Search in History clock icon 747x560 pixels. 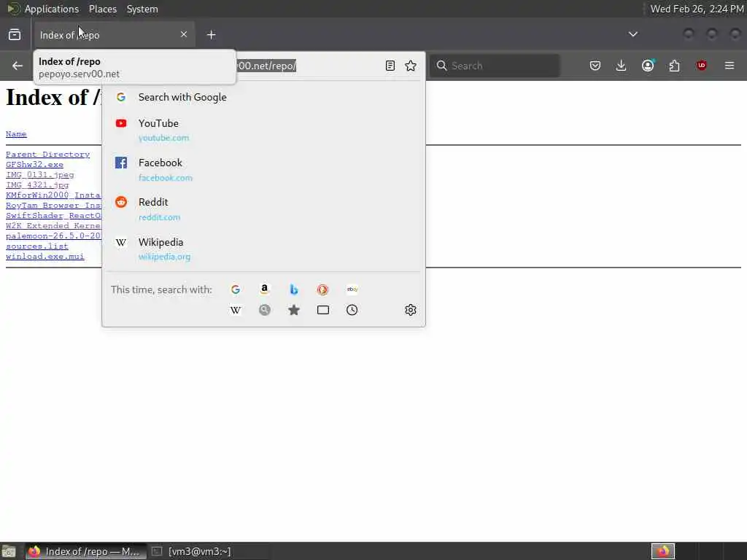point(352,310)
